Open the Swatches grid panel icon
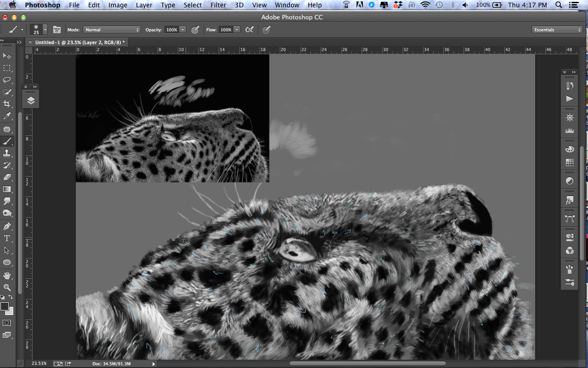Image resolution: width=588 pixels, height=368 pixels. (x=570, y=162)
